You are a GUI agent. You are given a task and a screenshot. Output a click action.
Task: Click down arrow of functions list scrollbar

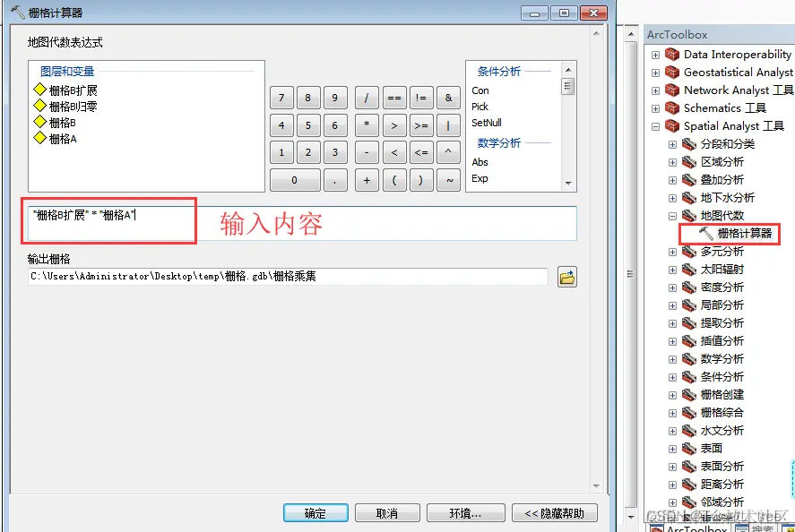[x=568, y=184]
